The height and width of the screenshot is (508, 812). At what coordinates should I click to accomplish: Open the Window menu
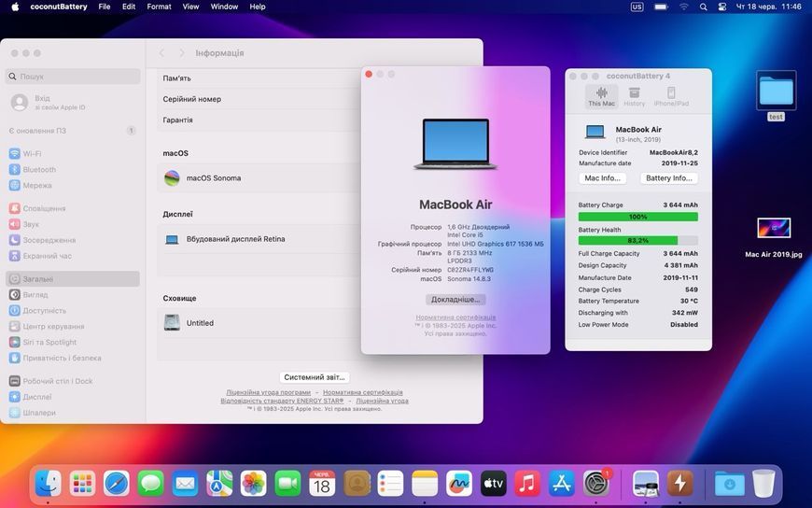[224, 7]
